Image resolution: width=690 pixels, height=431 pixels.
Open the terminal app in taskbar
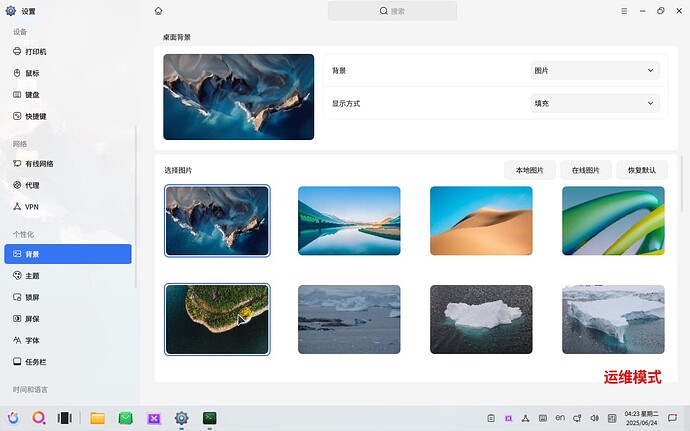point(209,418)
